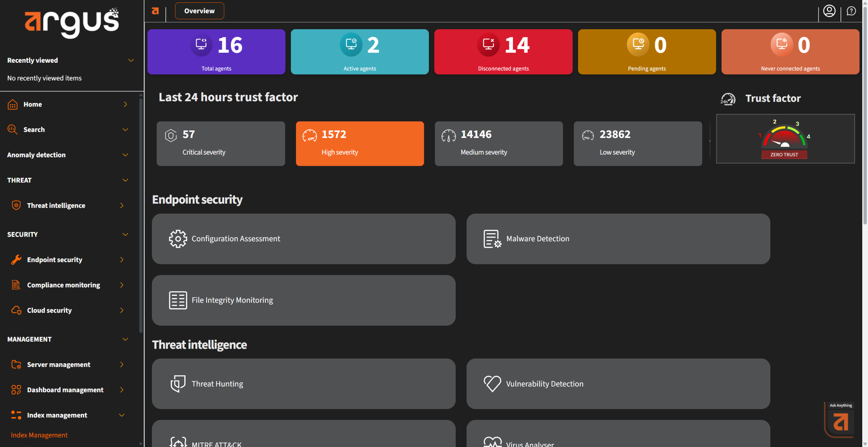Open the High severity 1572 card

coord(360,143)
